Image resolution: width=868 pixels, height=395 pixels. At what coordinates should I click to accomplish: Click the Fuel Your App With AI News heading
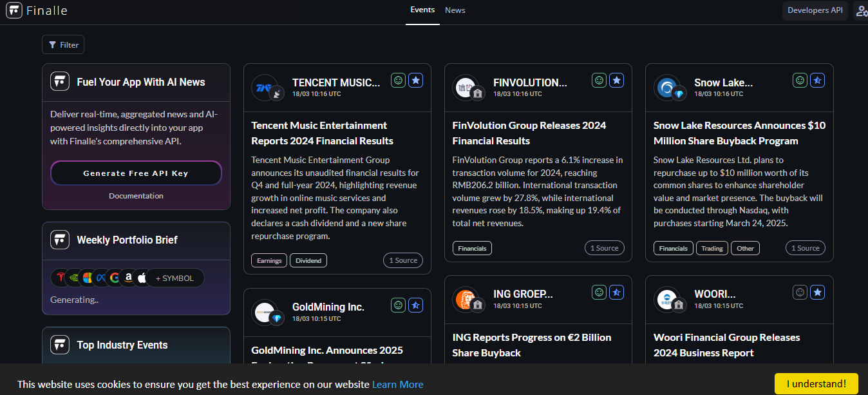coord(141,82)
